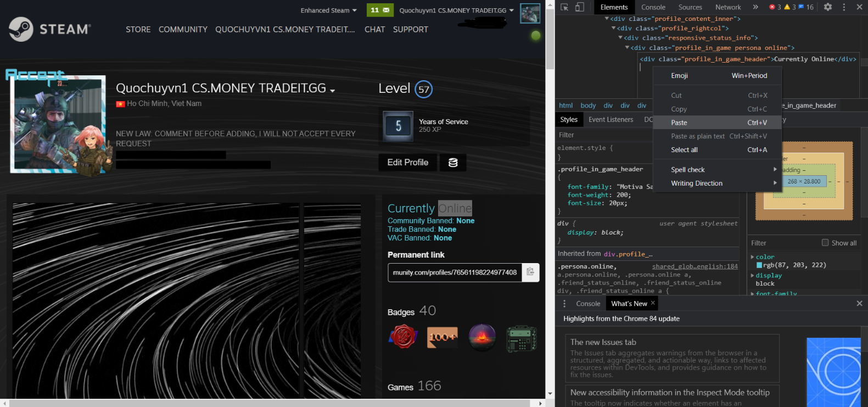868x407 pixels.
Task: Choose Paste as plain text
Action: point(718,136)
